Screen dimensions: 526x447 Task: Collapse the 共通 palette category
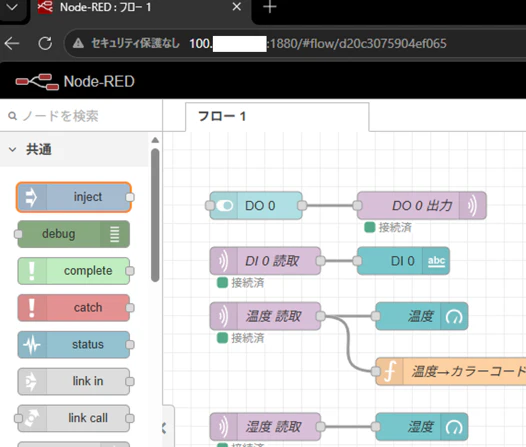(x=12, y=150)
